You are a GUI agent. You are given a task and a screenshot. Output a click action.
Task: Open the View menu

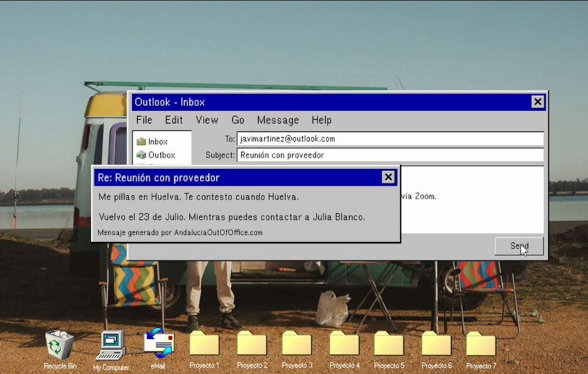coord(207,120)
